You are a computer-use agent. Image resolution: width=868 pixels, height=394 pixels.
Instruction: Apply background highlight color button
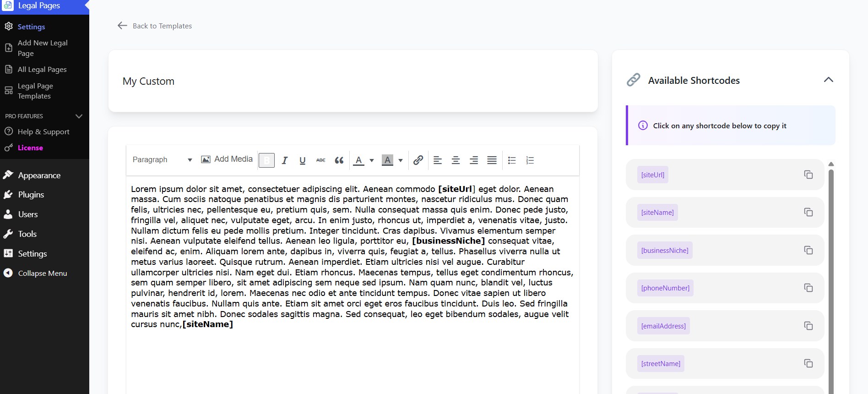387,160
